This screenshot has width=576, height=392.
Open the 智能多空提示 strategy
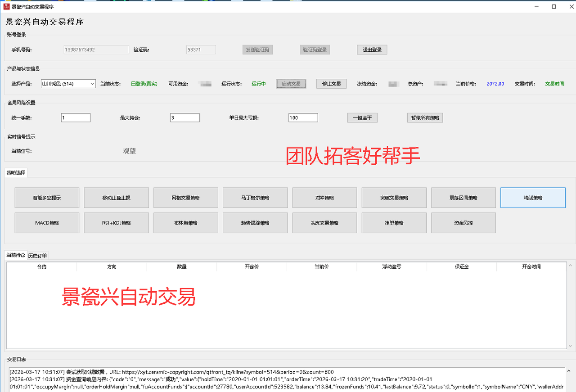[x=47, y=198]
